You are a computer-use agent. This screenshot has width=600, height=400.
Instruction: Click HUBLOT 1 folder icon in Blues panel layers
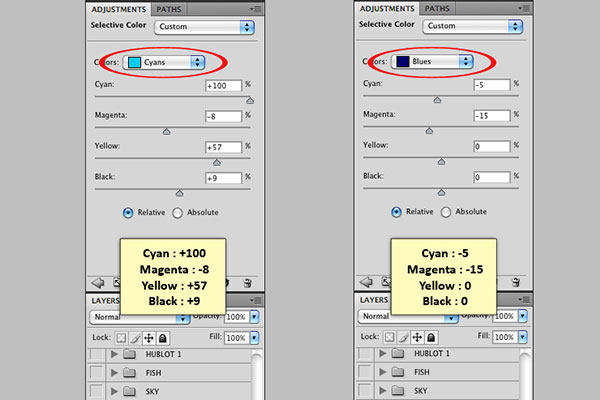point(398,353)
